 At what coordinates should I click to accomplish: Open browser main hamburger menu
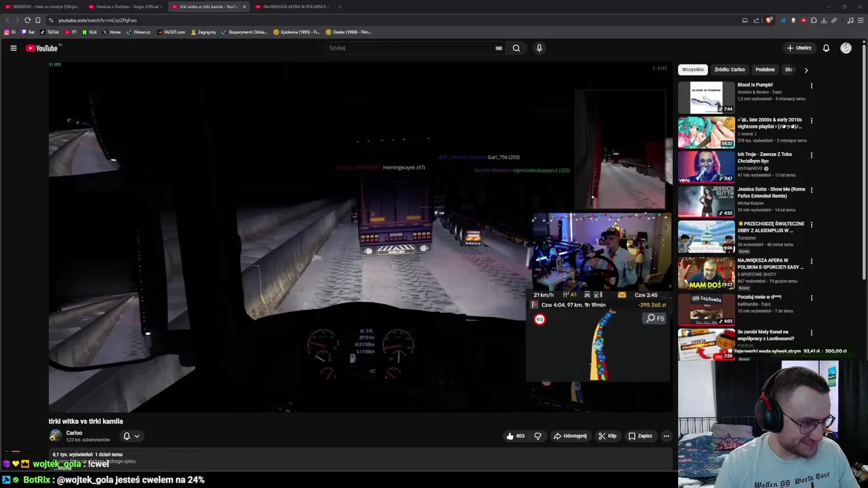click(861, 20)
